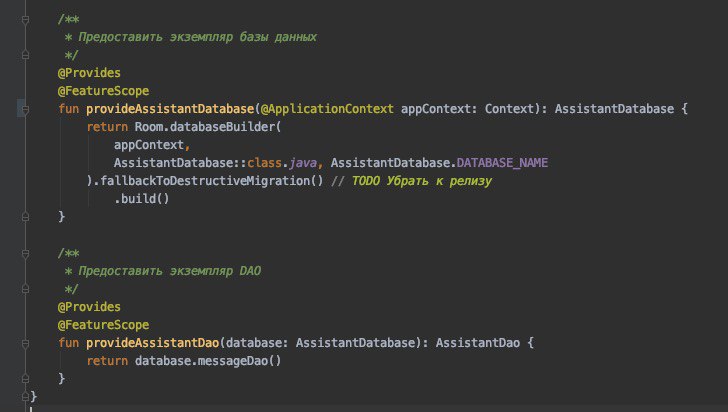Click the provideAssistantDatabase function name

tap(170, 109)
